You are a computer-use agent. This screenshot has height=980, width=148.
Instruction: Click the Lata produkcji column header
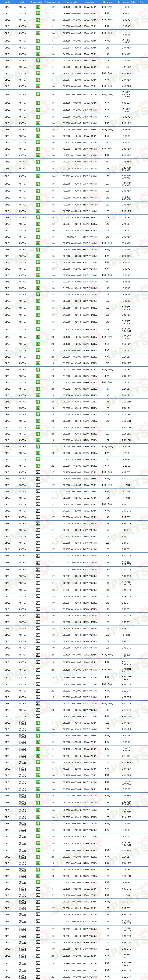tap(72, 2)
